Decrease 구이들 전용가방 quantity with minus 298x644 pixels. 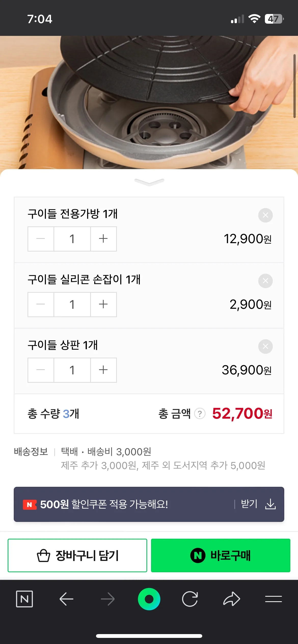(41, 239)
